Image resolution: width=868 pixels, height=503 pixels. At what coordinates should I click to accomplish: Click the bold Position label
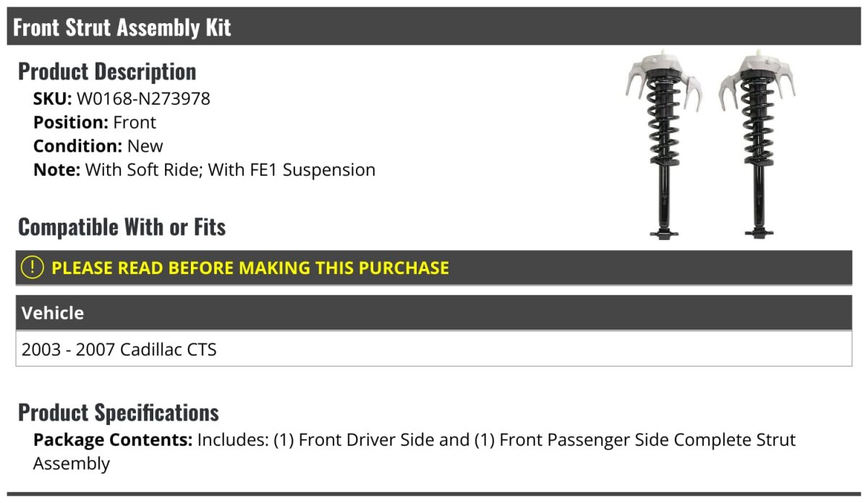pyautogui.click(x=70, y=122)
